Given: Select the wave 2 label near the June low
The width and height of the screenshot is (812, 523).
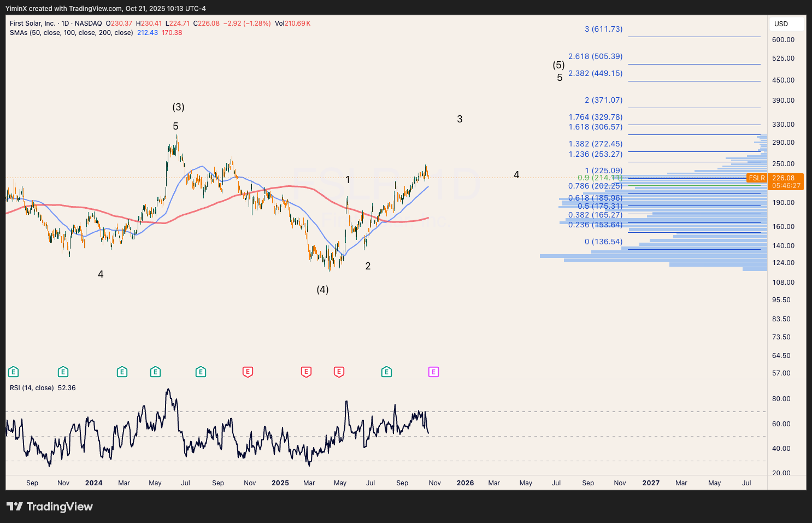Looking at the screenshot, I should 368,266.
